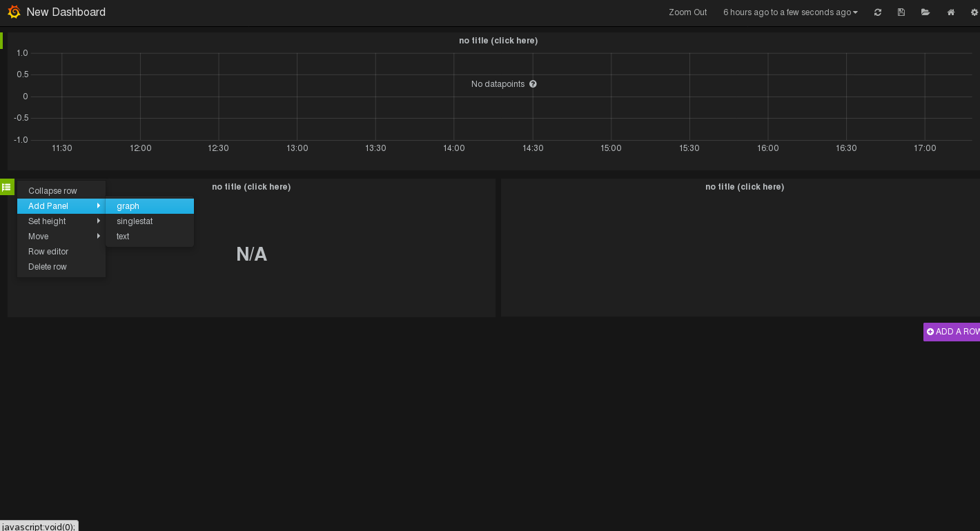Click the save dashboard icon
Screen dimensions: 980x531
point(901,12)
